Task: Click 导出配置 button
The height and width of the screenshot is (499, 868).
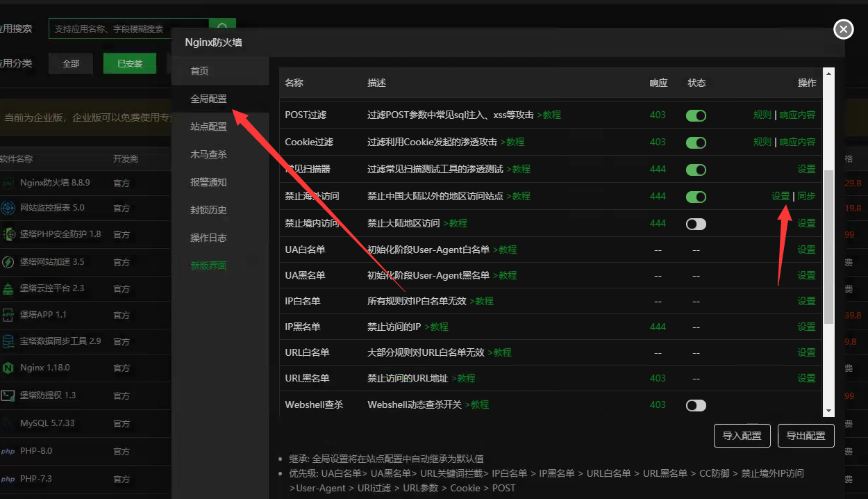Action: pos(806,436)
